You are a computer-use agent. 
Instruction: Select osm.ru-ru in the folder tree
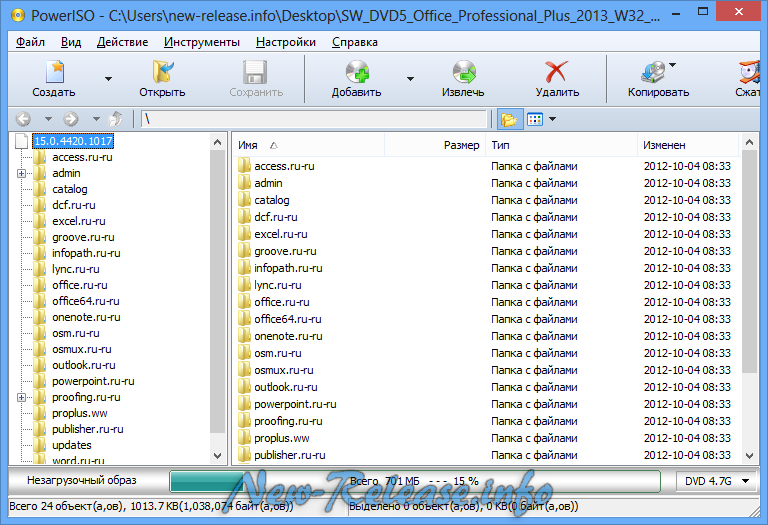point(76,334)
